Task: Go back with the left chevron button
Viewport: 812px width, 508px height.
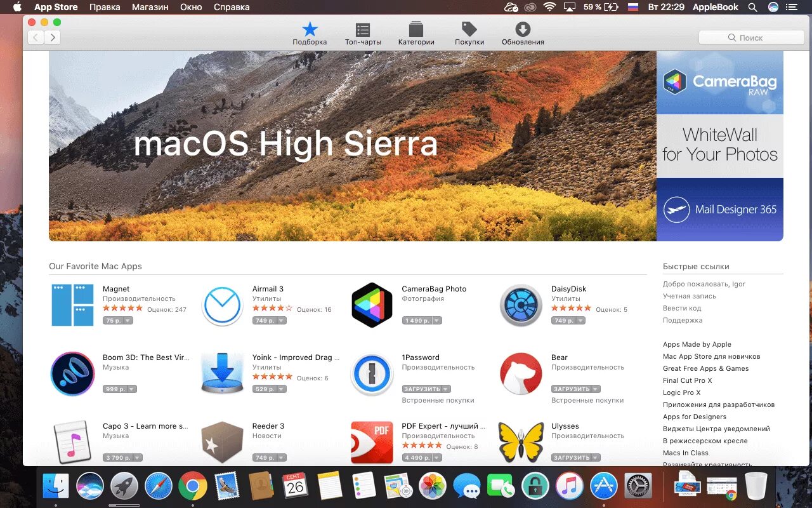Action: (x=36, y=37)
